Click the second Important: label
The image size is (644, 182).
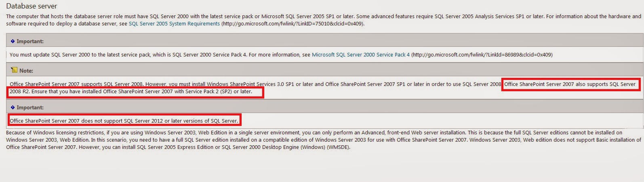(x=30, y=107)
